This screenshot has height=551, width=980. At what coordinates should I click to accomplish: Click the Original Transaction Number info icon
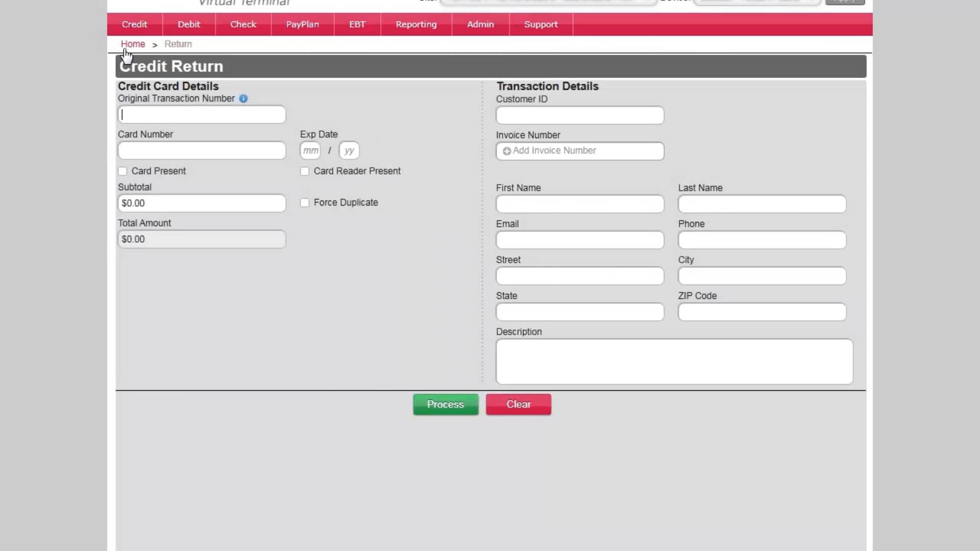[x=243, y=98]
